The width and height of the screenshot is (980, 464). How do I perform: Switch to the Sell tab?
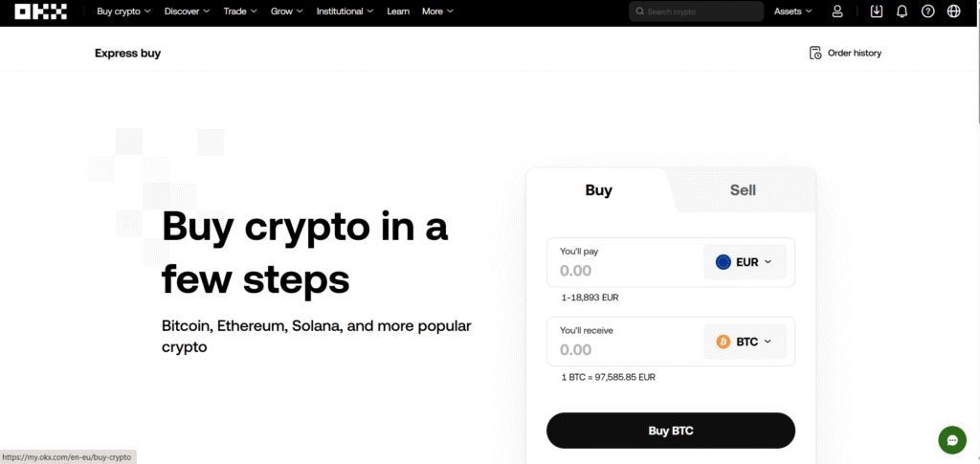[x=743, y=189]
